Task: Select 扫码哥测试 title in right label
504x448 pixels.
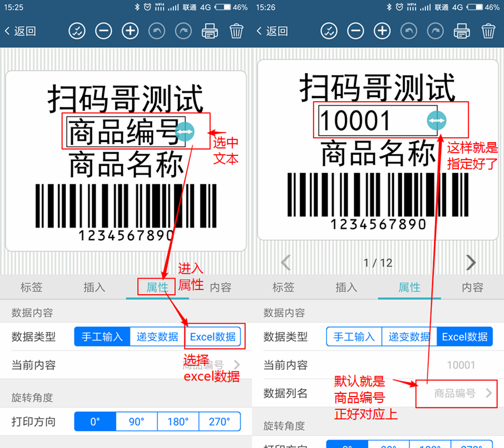Action: point(377,87)
